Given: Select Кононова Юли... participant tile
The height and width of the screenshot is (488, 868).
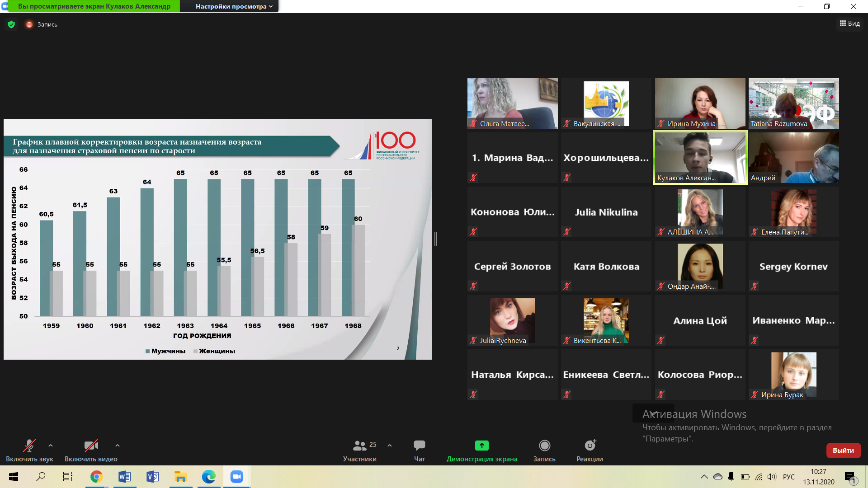Looking at the screenshot, I should point(513,212).
